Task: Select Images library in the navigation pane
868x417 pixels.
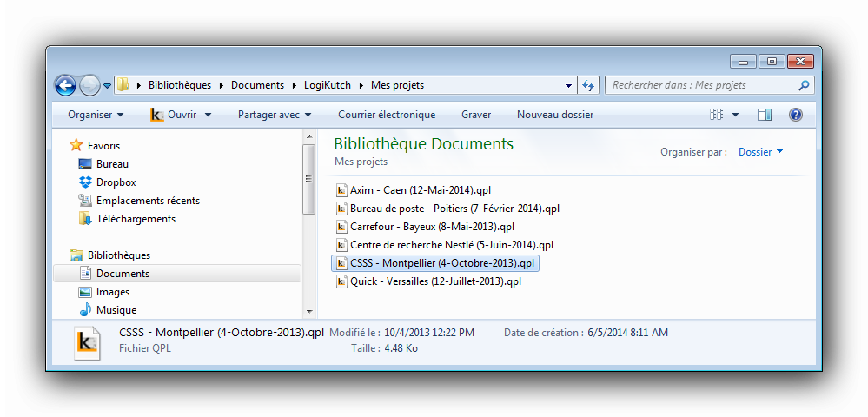Action: 113,292
